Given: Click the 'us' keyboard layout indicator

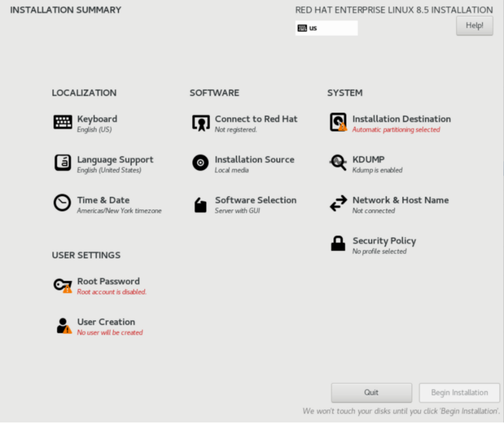Looking at the screenshot, I should tap(326, 28).
